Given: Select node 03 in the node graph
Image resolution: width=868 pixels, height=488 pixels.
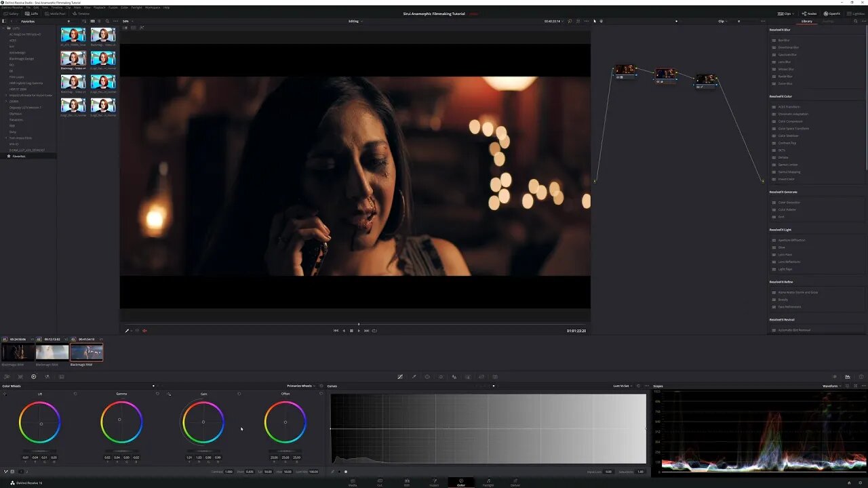Looking at the screenshot, I should click(706, 81).
